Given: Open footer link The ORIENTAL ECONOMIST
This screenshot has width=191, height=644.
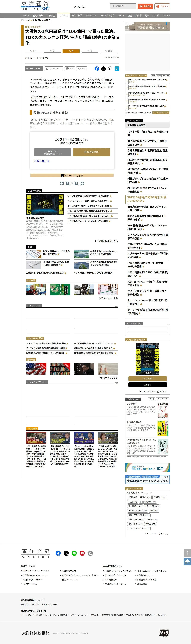Looking at the screenshot, I should [36, 571].
